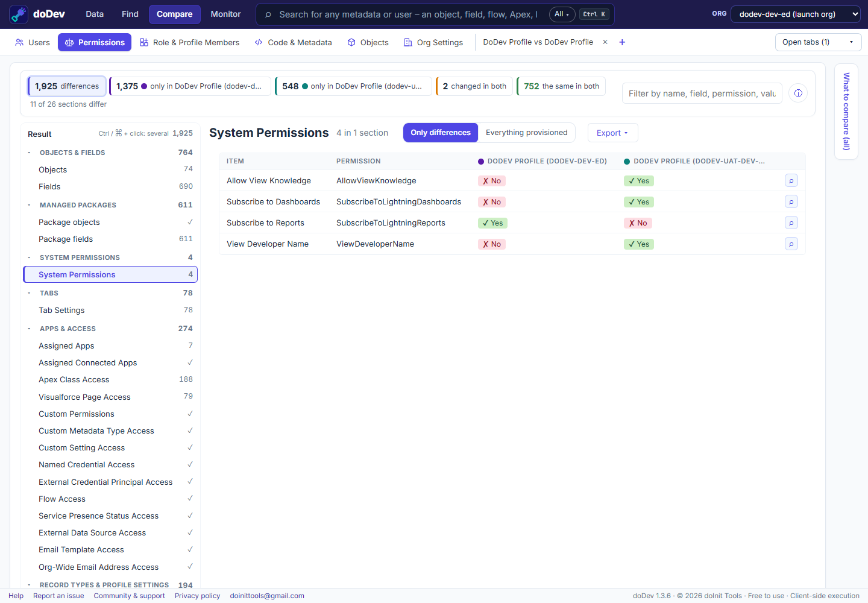Open the What to compare (all) panel
The image size is (868, 603).
pos(846,112)
